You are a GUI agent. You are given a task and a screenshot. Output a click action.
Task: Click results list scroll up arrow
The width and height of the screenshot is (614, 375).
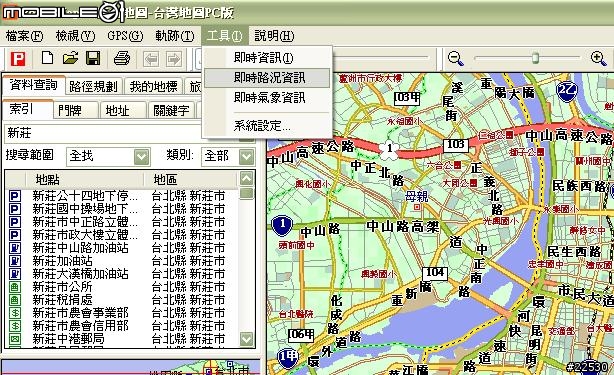(246, 179)
